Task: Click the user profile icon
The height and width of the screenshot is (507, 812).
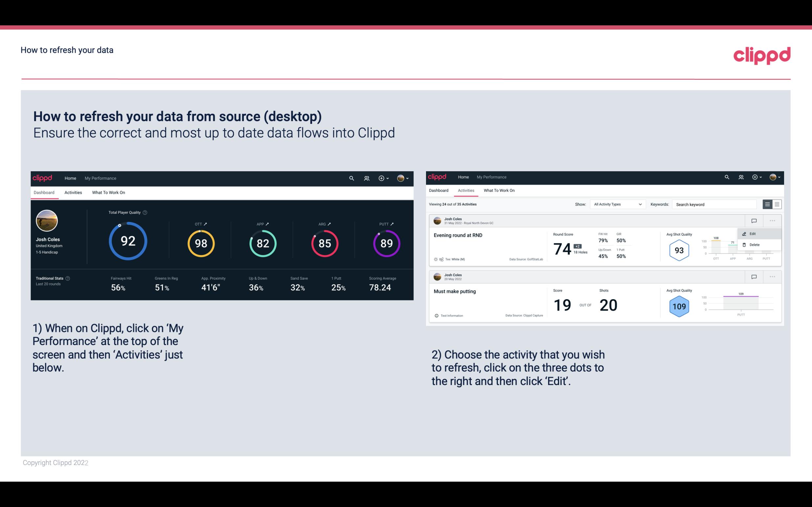Action: pyautogui.click(x=400, y=178)
